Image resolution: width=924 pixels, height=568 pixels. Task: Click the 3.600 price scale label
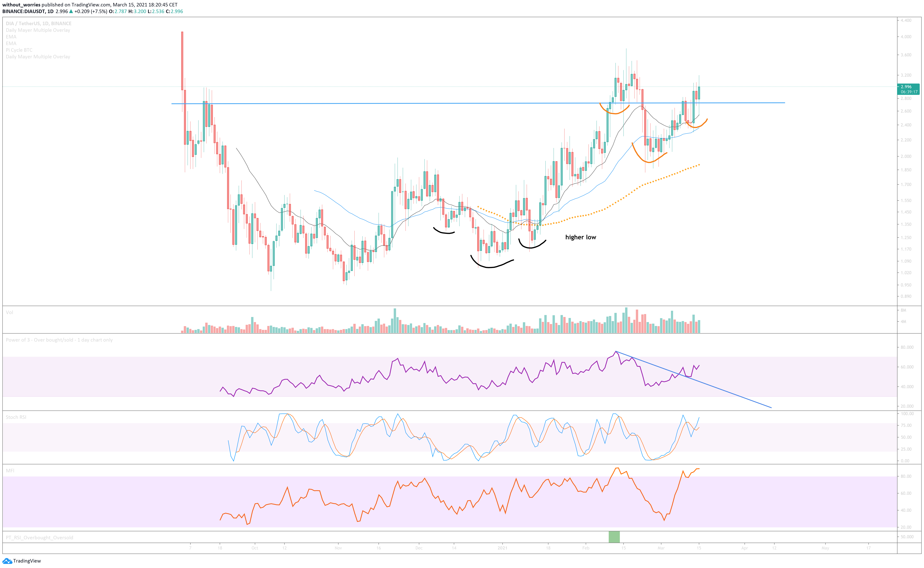click(906, 55)
